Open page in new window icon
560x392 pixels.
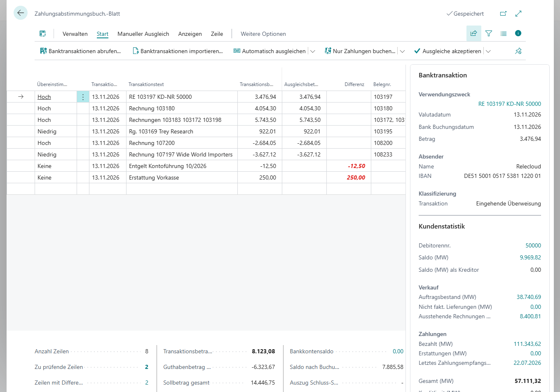pos(503,14)
